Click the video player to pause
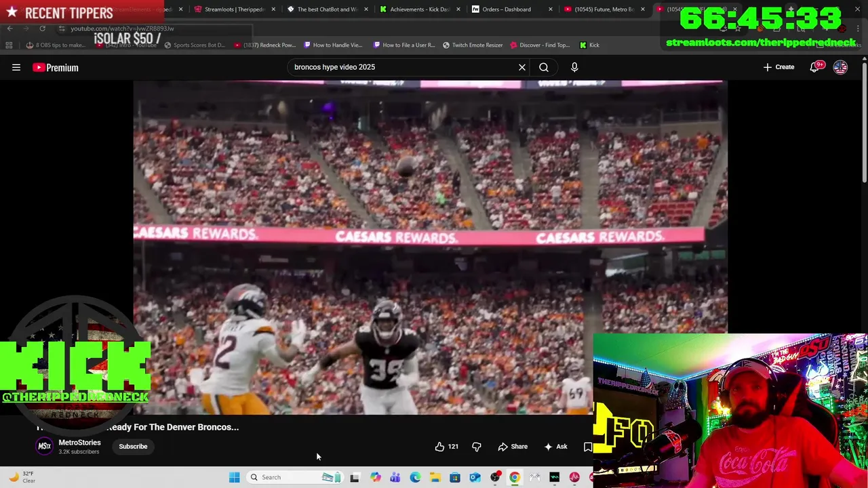 coord(430,247)
